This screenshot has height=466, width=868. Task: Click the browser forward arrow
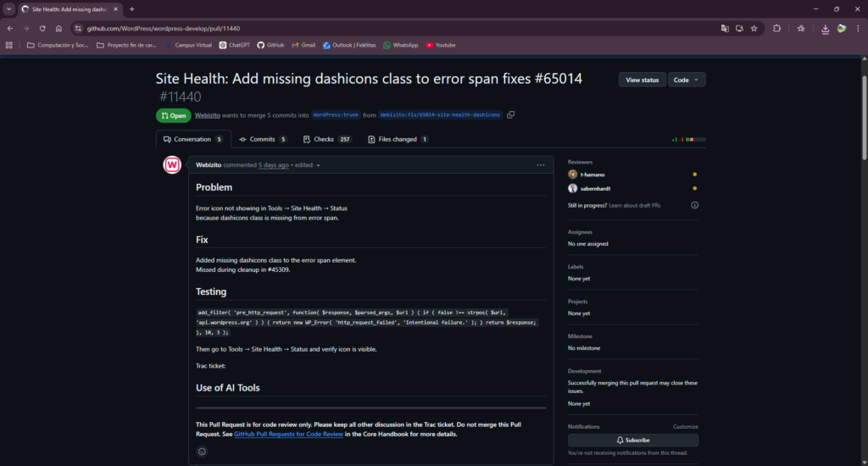point(26,28)
